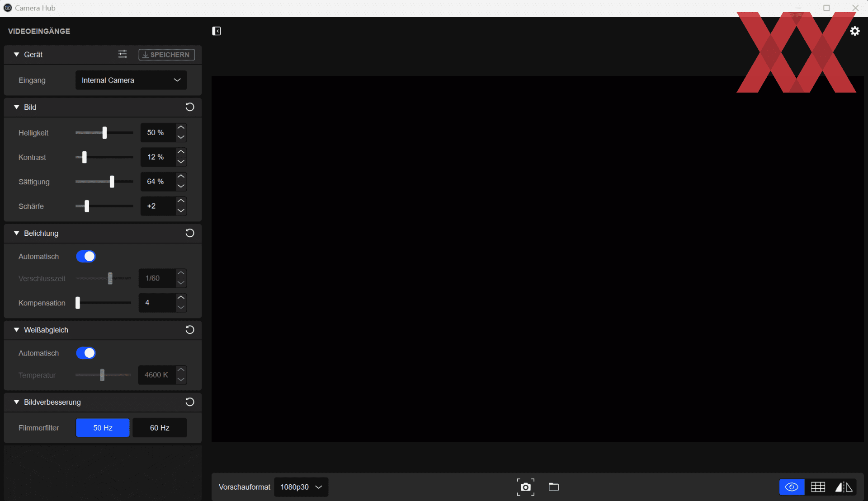868x501 pixels.
Task: Click the Schärfe +2 value field
Action: [x=158, y=206]
